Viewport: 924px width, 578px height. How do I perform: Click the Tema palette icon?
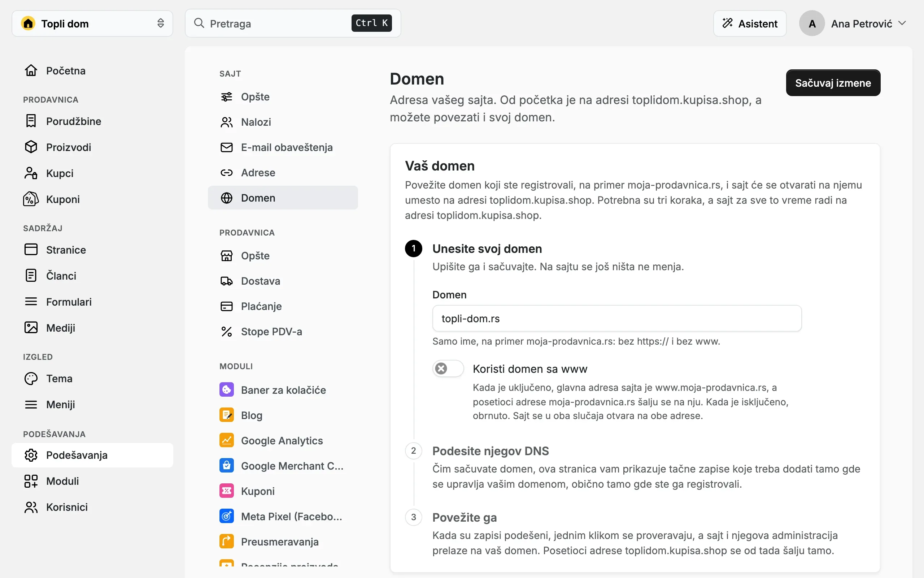31,378
